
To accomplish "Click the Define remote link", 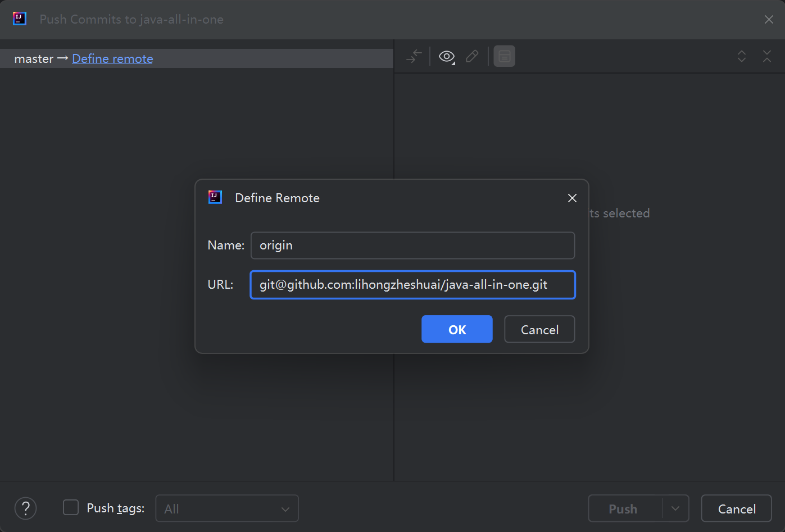I will [112, 58].
